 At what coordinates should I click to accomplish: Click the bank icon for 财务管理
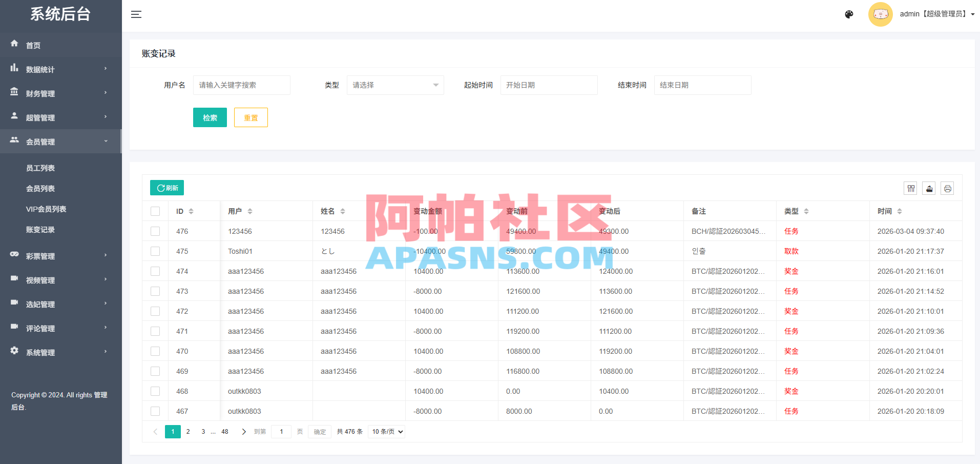click(14, 92)
